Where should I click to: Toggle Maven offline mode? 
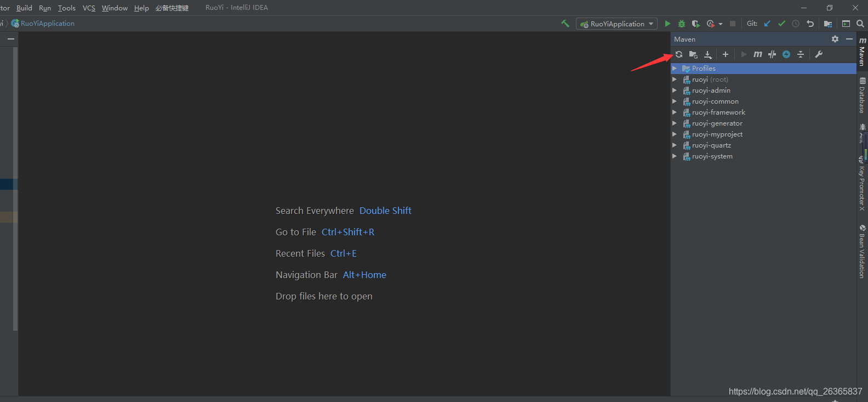tap(772, 54)
